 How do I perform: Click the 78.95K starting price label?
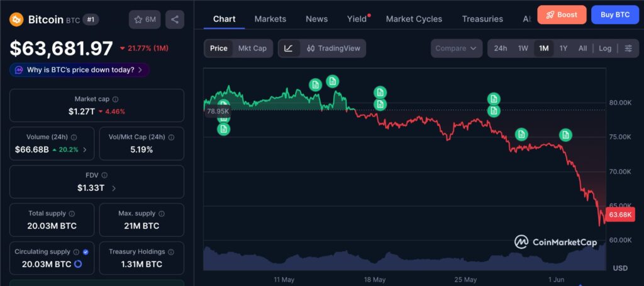point(218,111)
